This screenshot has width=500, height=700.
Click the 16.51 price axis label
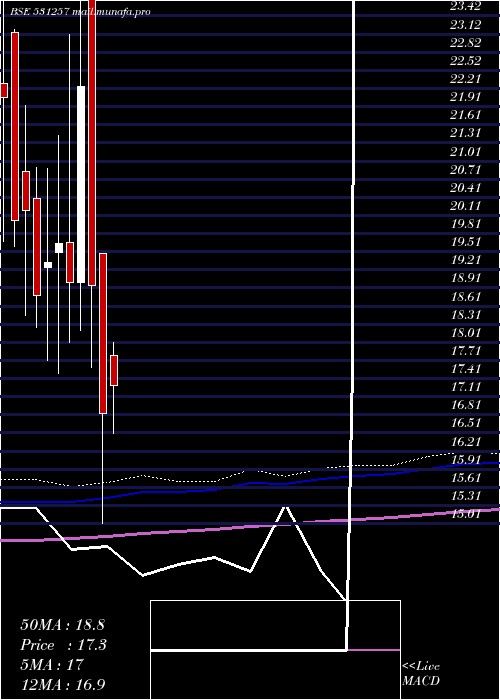[x=465, y=423]
